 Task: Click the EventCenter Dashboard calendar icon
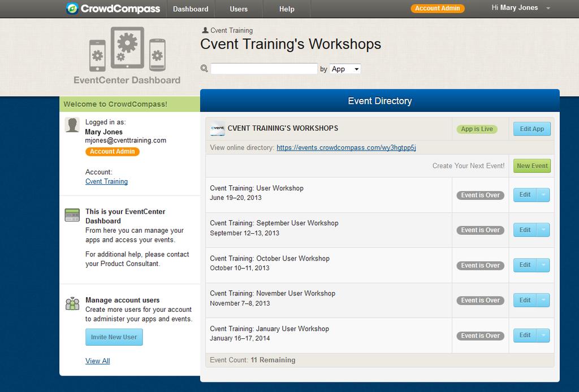(72, 215)
